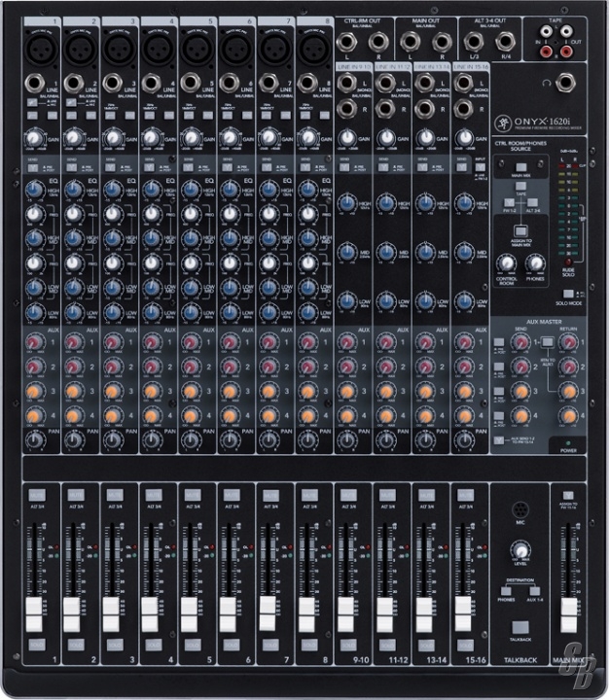Click the Phones level knob
This screenshot has width=609, height=700.
(x=534, y=263)
